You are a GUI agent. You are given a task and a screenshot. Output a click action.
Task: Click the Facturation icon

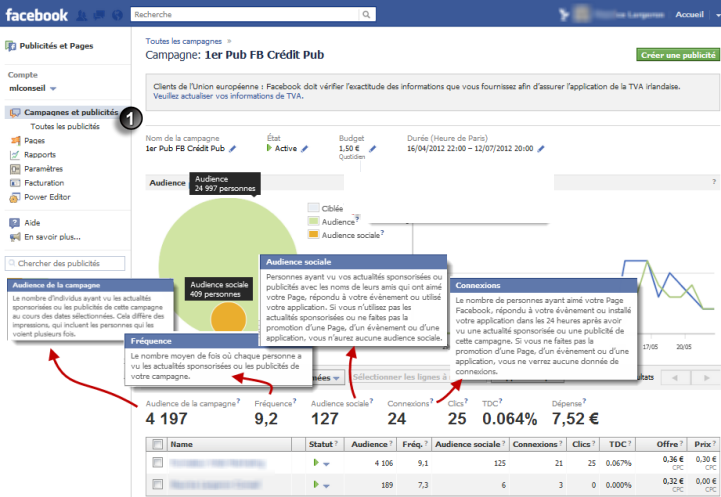pyautogui.click(x=15, y=183)
